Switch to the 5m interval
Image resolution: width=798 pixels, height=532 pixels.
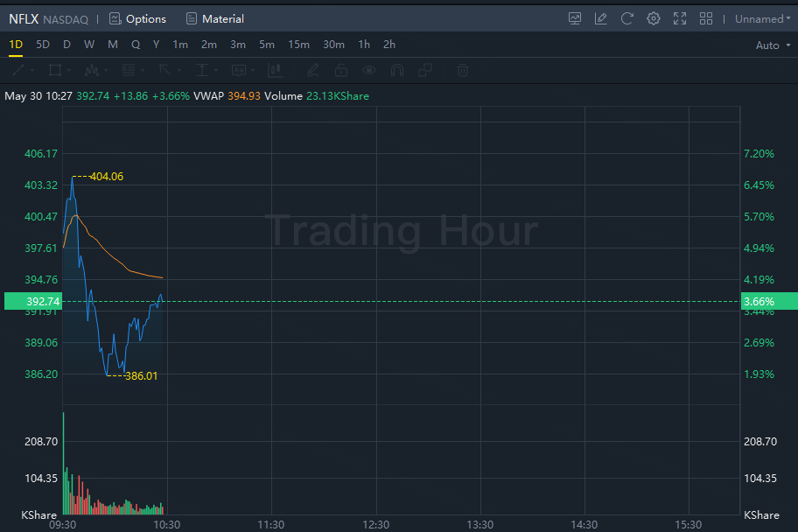pos(267,45)
